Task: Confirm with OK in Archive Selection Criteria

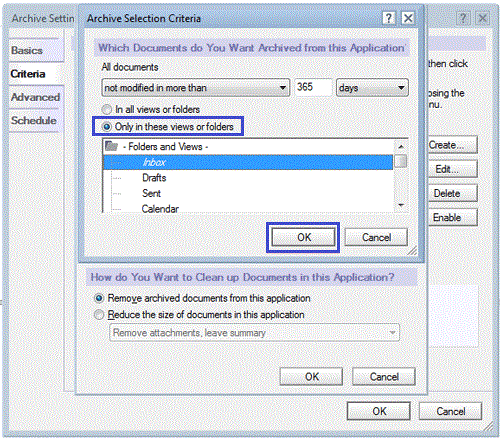Action: [303, 237]
